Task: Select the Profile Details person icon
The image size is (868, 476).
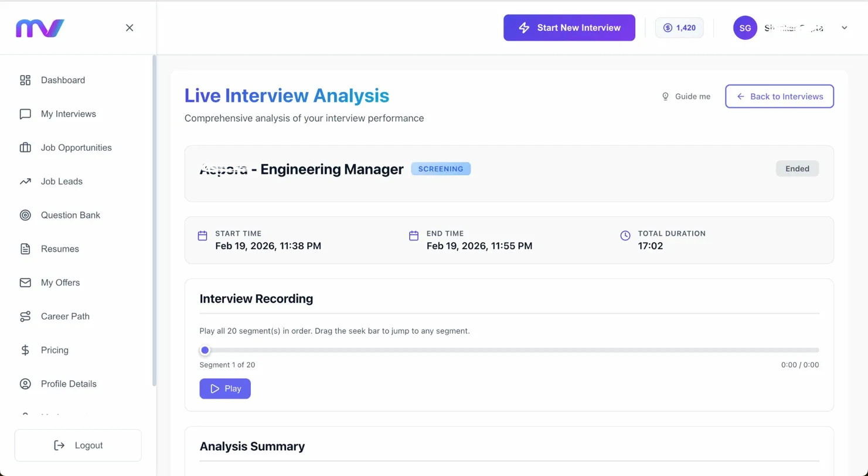Action: 25,383
